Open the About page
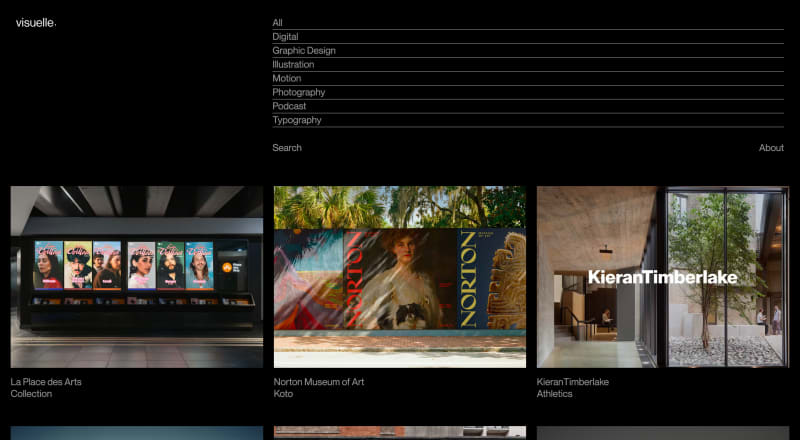This screenshot has height=440, width=800. pyautogui.click(x=771, y=148)
